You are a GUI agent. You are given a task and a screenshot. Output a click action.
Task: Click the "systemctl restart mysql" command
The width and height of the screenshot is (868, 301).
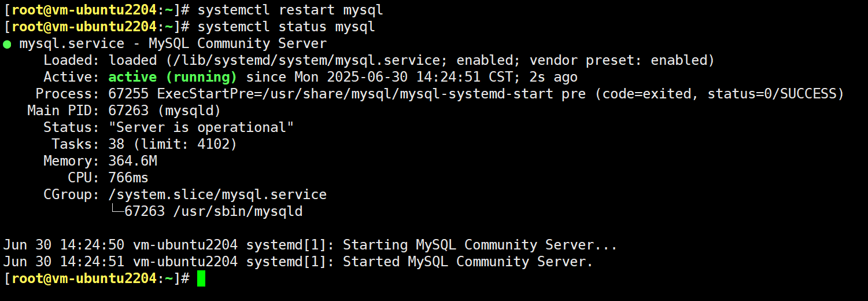290,10
